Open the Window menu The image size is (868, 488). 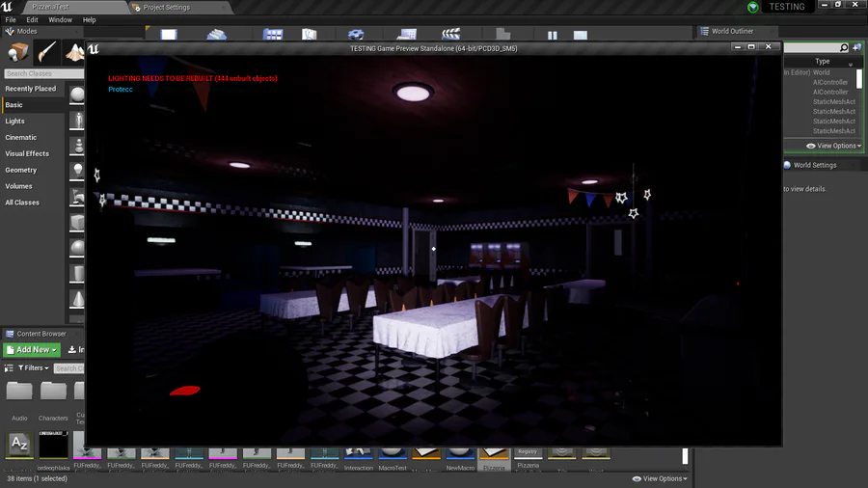[60, 20]
